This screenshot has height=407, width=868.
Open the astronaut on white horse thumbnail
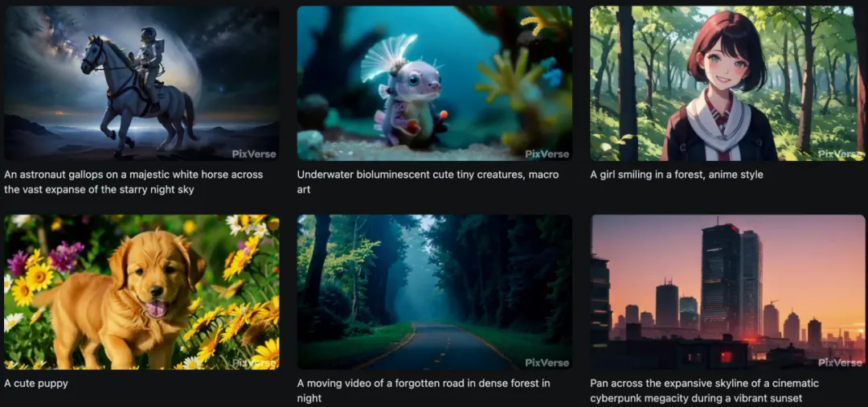coord(141,83)
